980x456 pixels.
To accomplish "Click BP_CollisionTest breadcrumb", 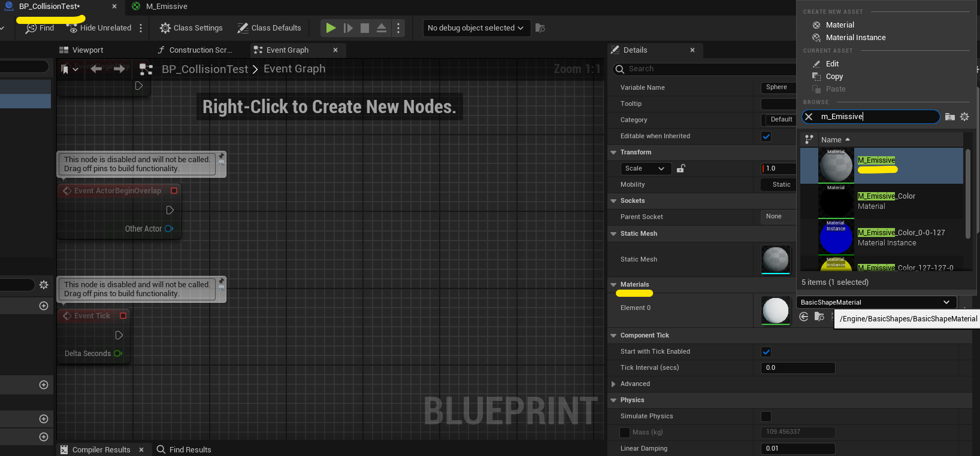I will tap(205, 69).
